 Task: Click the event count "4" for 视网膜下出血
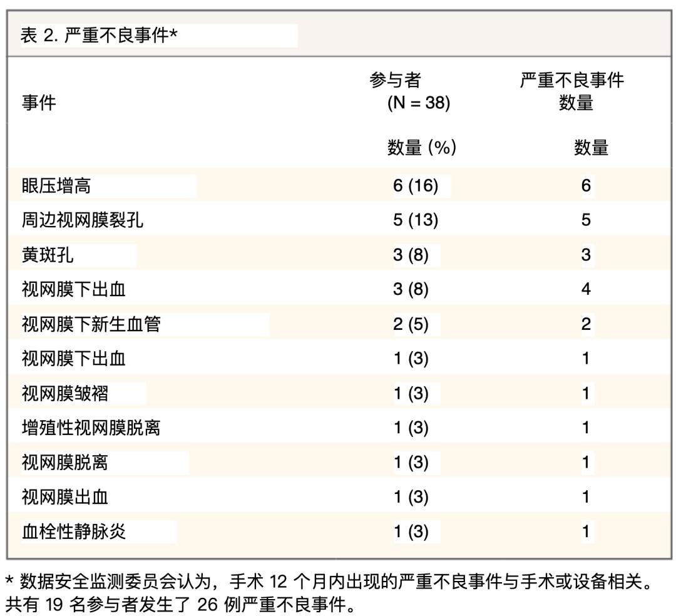pos(586,290)
